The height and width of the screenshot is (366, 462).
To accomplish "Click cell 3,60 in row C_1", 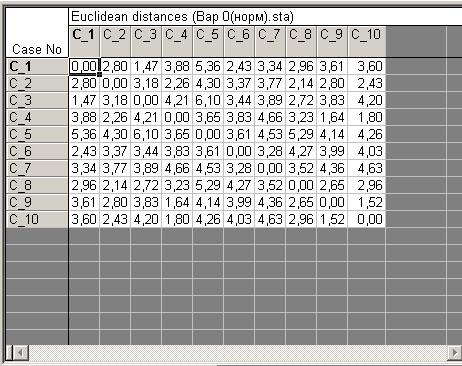I will coord(367,66).
